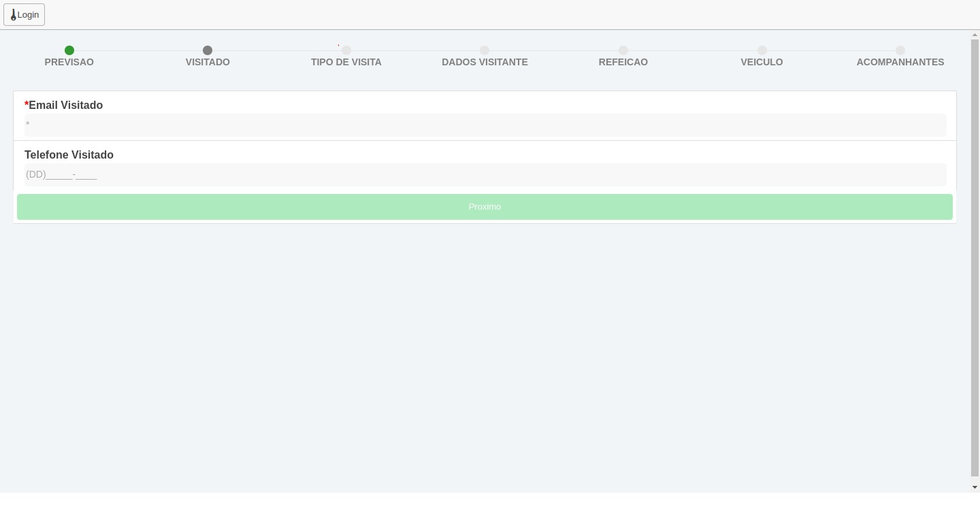Click the scrollbar down arrow
This screenshot has height=522, width=980.
point(975,487)
